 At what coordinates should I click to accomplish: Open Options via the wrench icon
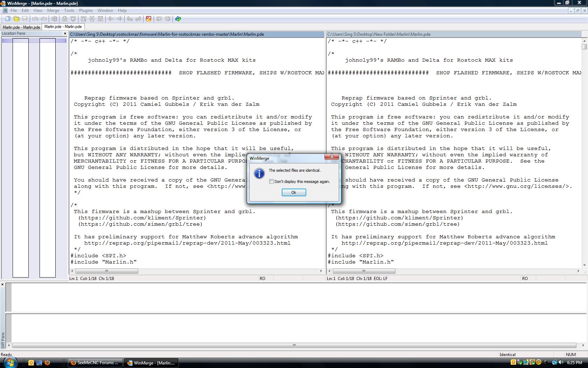148,19
